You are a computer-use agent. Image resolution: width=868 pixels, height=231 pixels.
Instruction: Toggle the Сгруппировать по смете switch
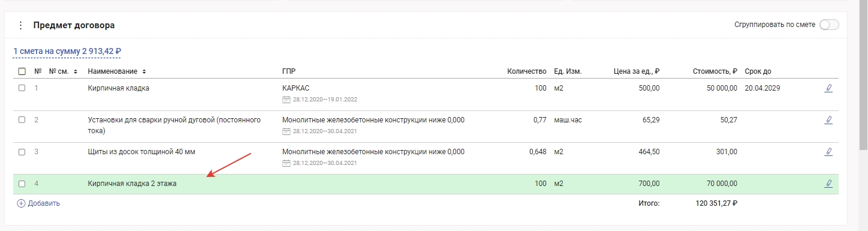[x=829, y=25]
